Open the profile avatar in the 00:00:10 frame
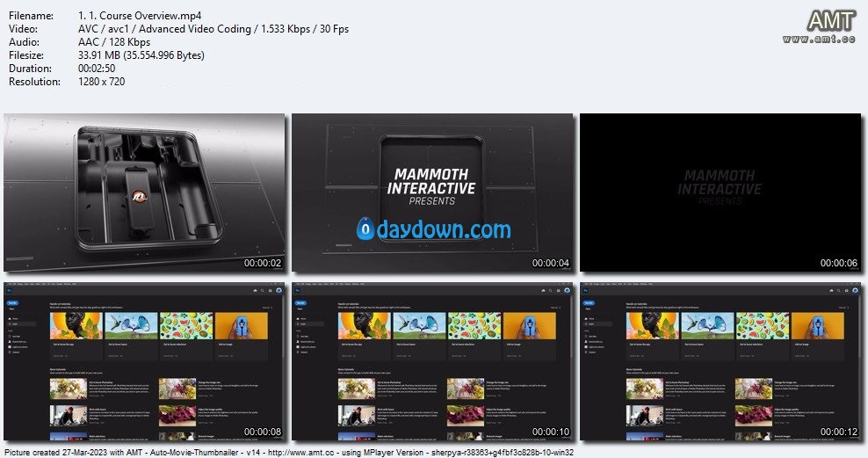This screenshot has width=868, height=458. coord(567,291)
